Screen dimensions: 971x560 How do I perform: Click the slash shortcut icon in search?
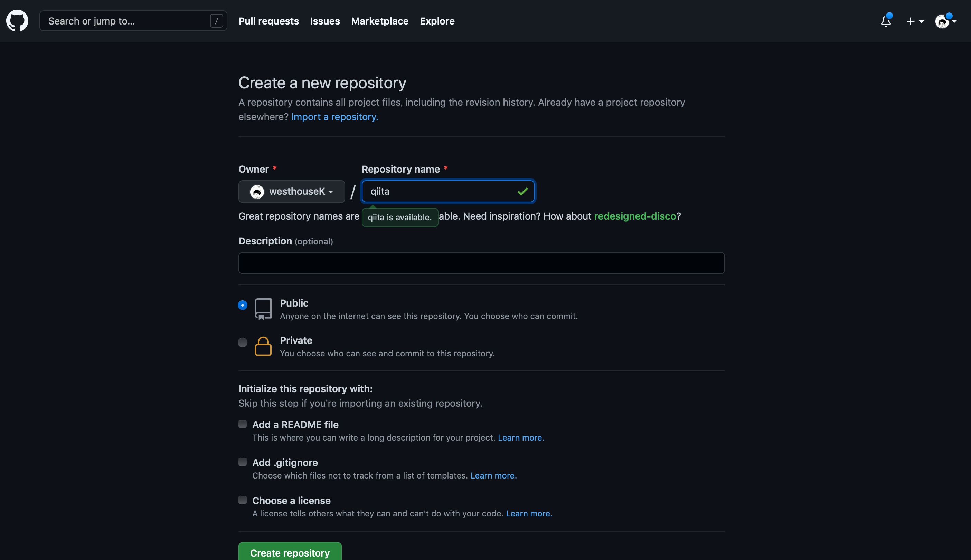pos(216,21)
